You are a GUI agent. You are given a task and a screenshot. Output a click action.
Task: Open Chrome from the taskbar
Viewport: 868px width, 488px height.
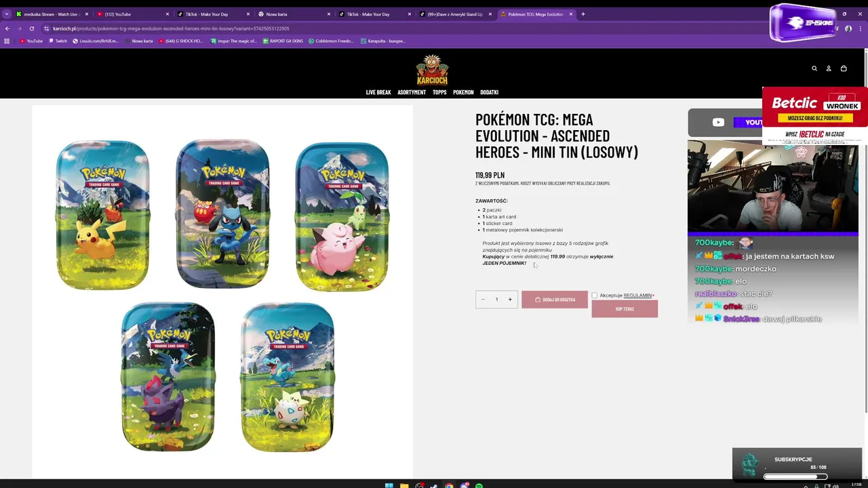tap(449, 485)
